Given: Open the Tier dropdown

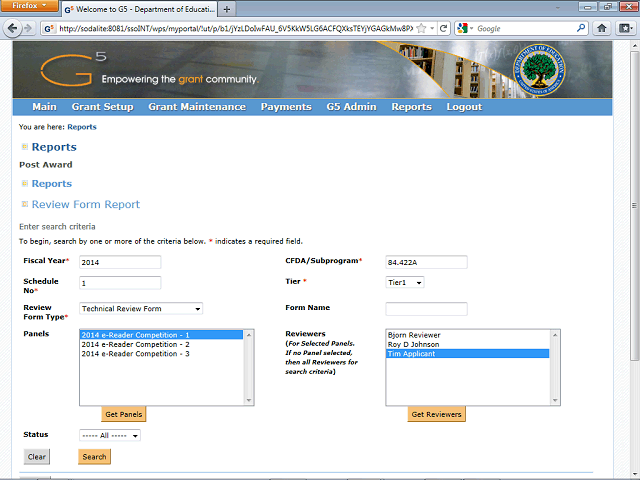Looking at the screenshot, I should 405,282.
